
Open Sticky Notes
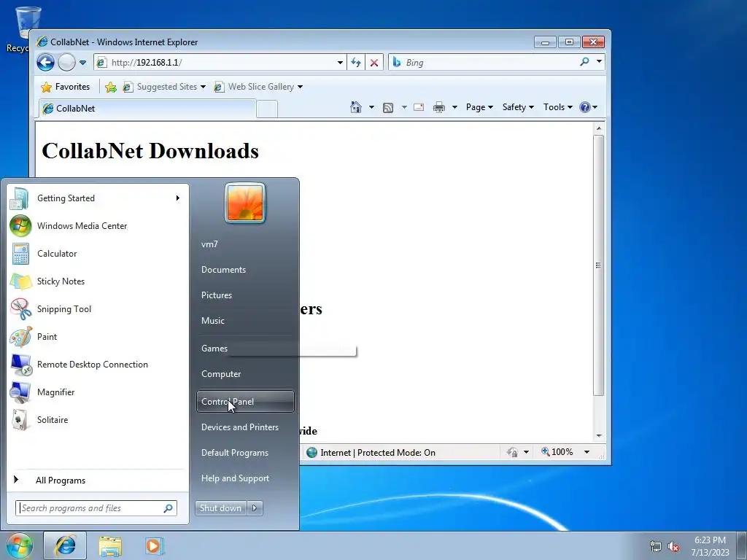click(x=98, y=281)
